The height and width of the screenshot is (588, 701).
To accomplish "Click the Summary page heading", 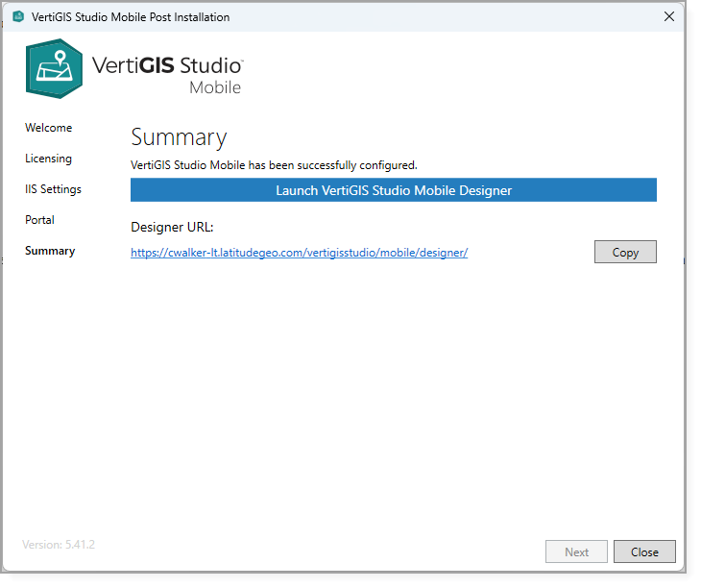I will [179, 137].
